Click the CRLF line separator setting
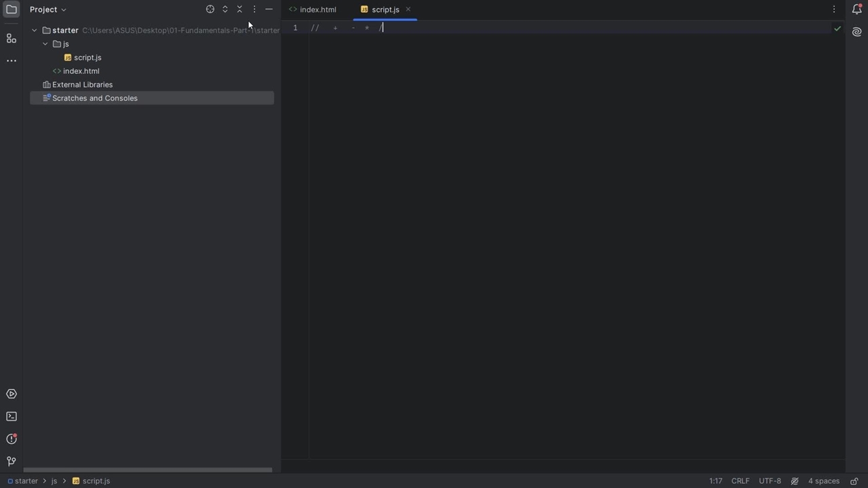The height and width of the screenshot is (488, 868). 740,481
